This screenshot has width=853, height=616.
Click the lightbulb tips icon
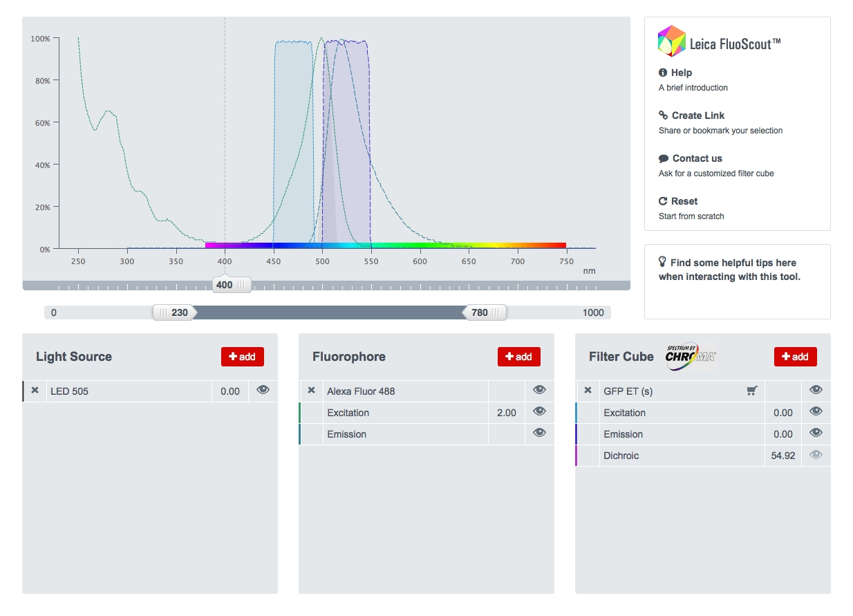tap(662, 263)
